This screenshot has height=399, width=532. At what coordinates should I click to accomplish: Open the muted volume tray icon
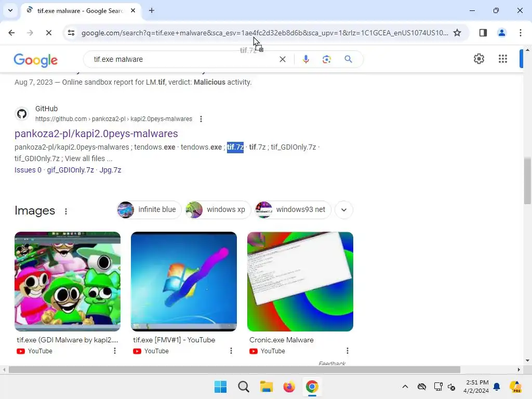[451, 387]
